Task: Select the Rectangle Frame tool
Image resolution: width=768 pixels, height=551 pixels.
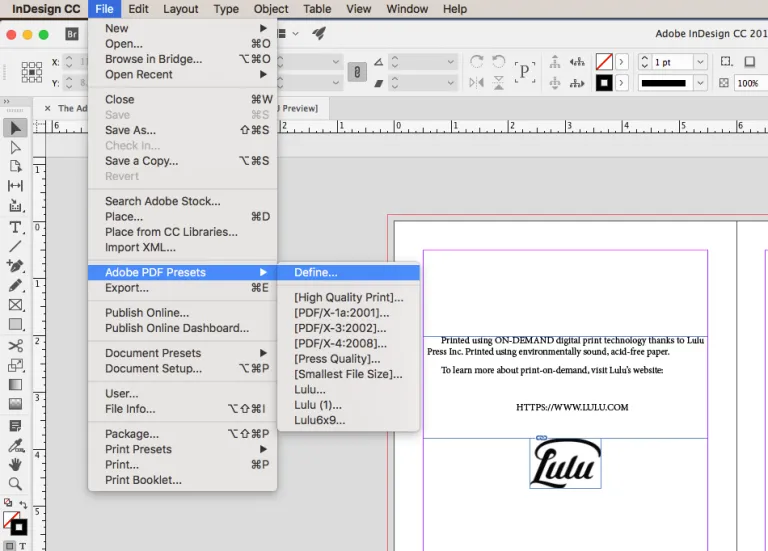Action: coord(15,305)
